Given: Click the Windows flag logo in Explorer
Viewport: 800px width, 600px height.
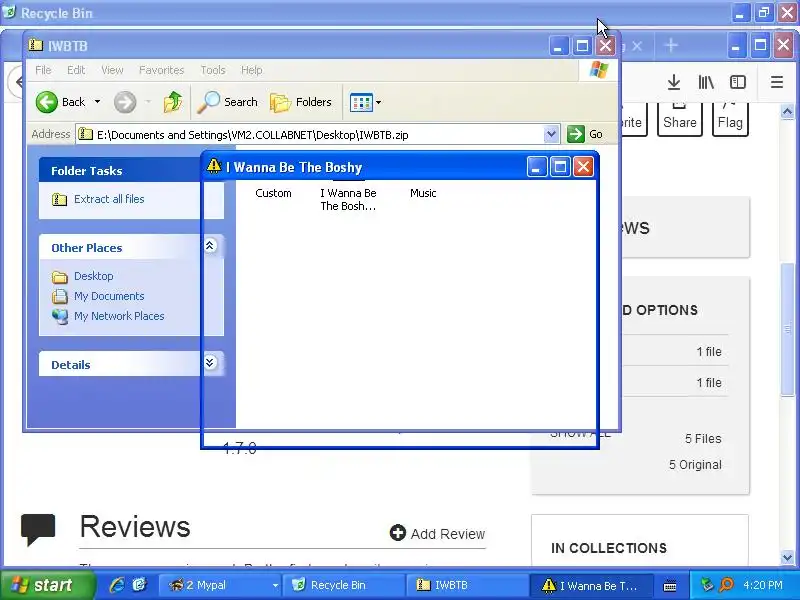Looking at the screenshot, I should (x=598, y=70).
